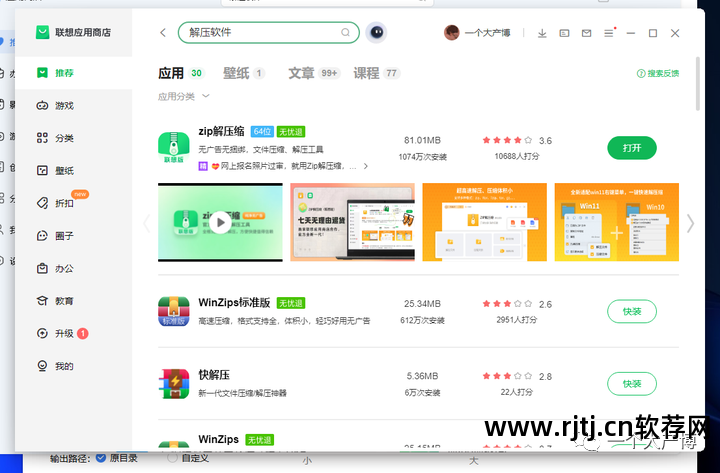Open the messages envelope icon
The image size is (720, 473).
[x=586, y=33]
